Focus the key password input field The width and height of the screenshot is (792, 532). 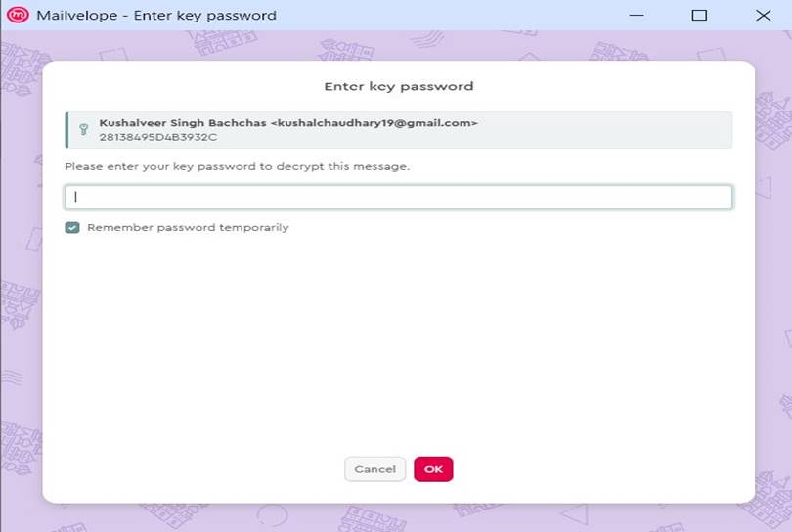(399, 197)
